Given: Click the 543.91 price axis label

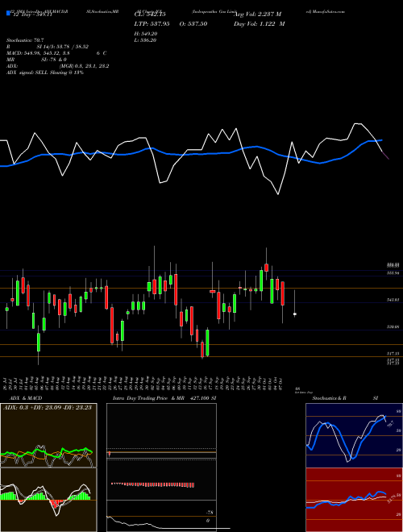Looking at the screenshot, I should [x=393, y=300].
